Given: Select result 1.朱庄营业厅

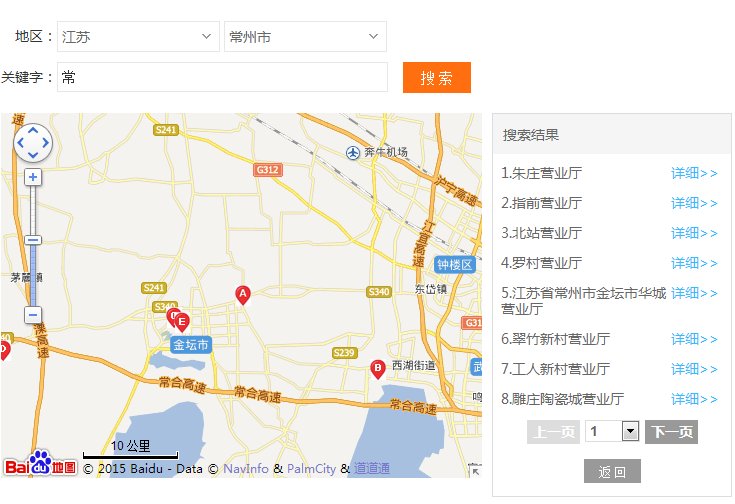Looking at the screenshot, I should coord(541,173).
